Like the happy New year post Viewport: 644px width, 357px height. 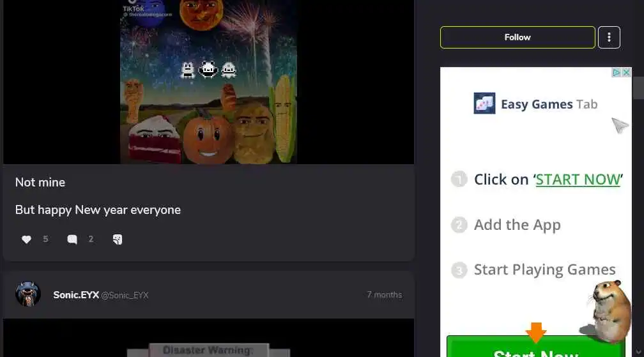(26, 239)
